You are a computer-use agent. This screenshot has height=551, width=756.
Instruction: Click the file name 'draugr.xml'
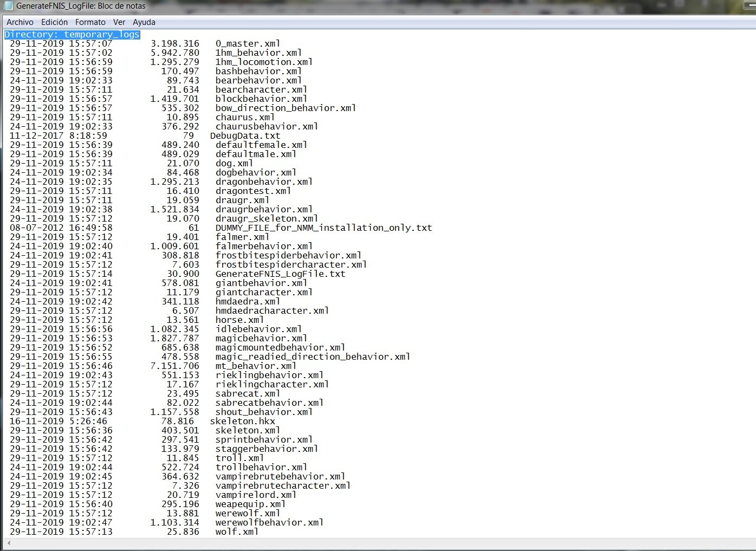point(242,200)
